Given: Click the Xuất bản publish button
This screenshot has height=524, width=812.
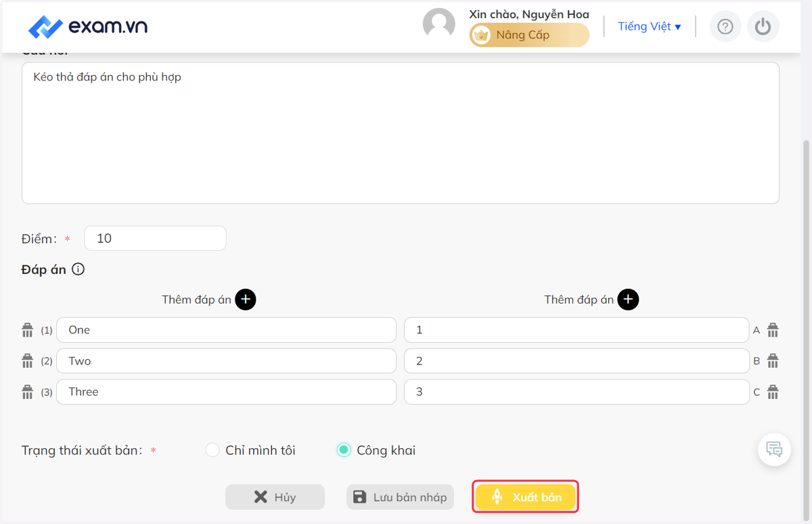Looking at the screenshot, I should 526,497.
